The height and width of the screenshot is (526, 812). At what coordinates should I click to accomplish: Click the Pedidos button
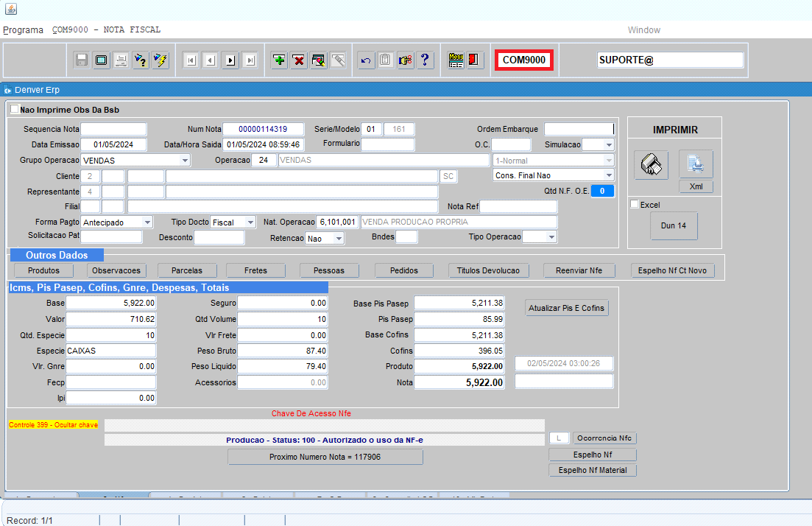point(404,270)
